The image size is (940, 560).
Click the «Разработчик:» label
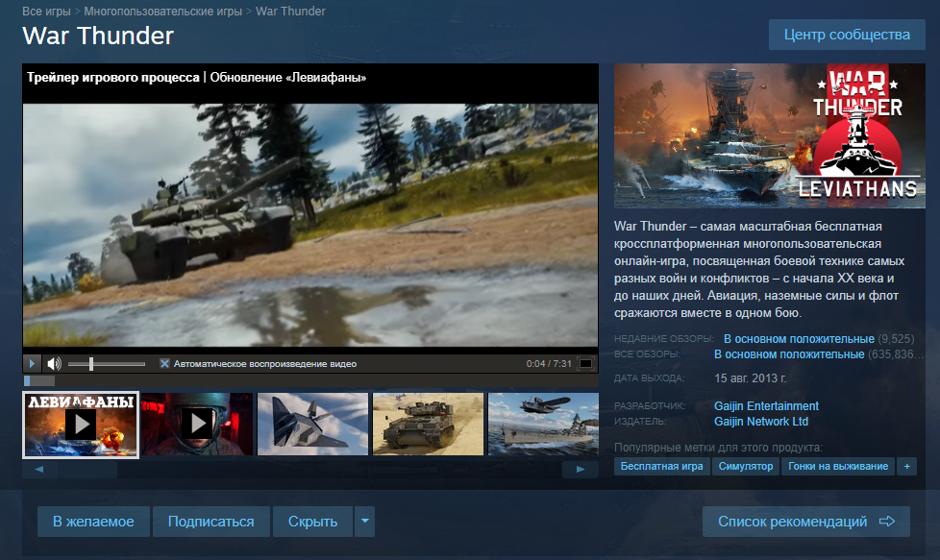(649, 406)
